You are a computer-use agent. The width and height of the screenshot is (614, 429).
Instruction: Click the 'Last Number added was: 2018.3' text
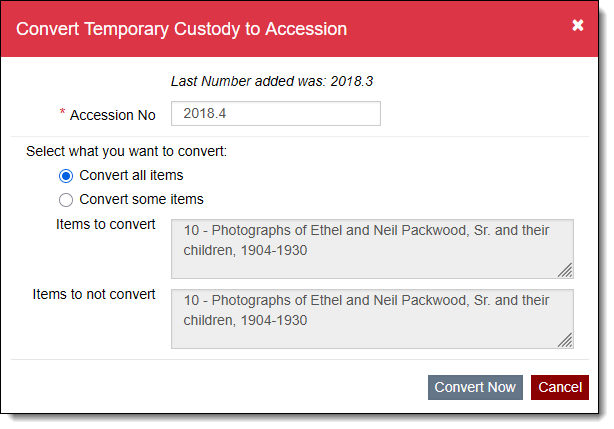pos(278,80)
